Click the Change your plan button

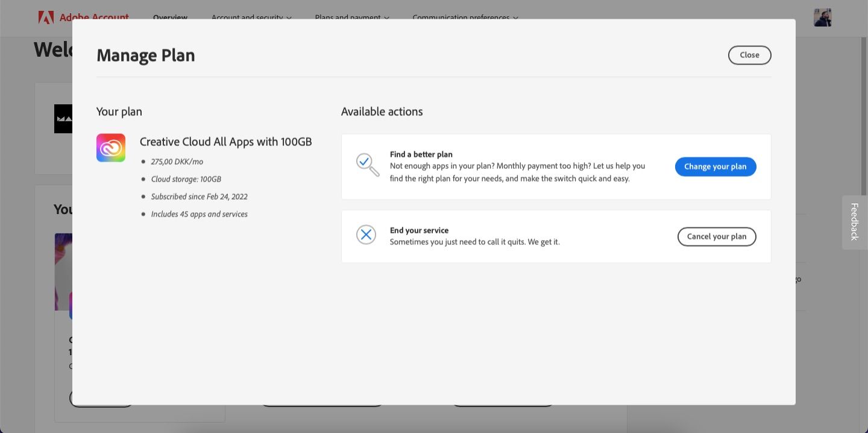[x=715, y=166]
